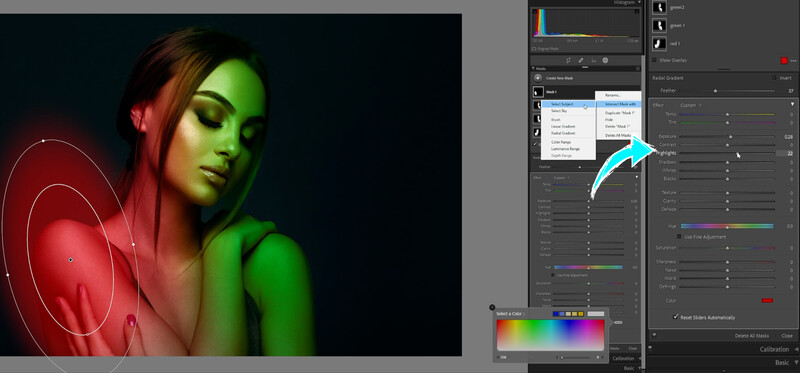
Task: Uncheck Reset Sliders Automatically
Action: [x=676, y=317]
